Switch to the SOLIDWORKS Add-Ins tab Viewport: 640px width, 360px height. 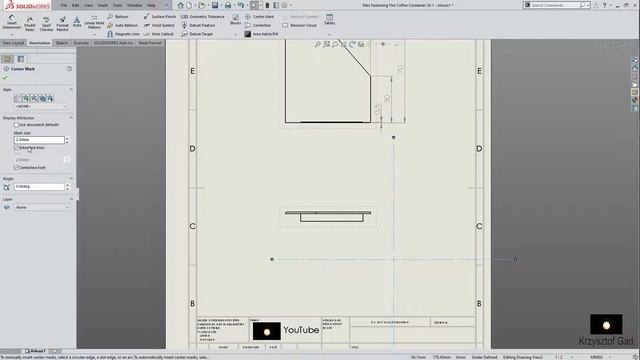(x=113, y=43)
